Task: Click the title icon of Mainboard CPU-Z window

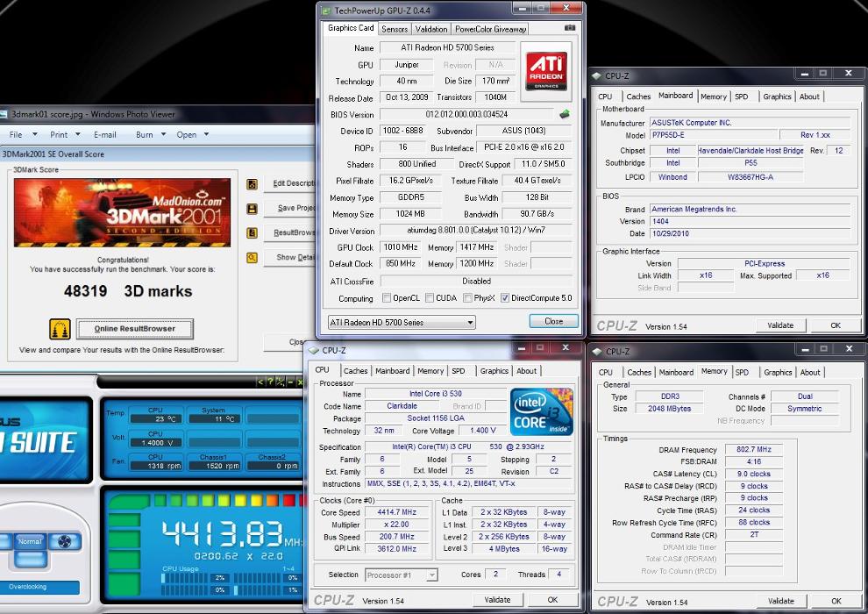Action: (596, 75)
